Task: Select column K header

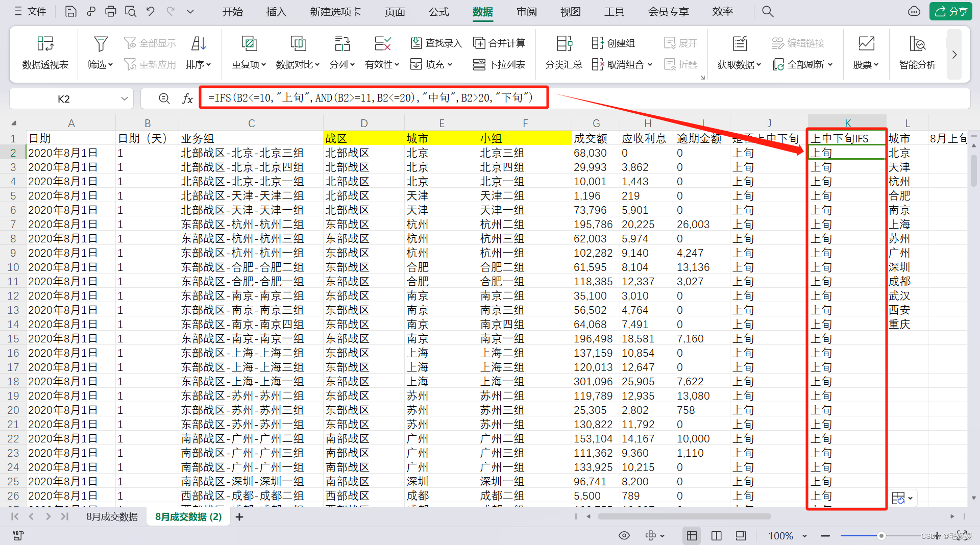Action: (847, 123)
